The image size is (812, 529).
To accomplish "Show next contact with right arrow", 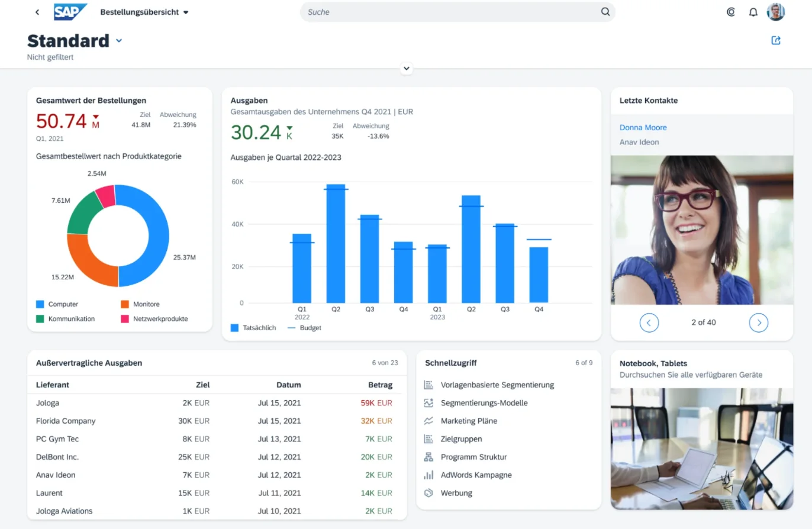I will [x=759, y=322].
